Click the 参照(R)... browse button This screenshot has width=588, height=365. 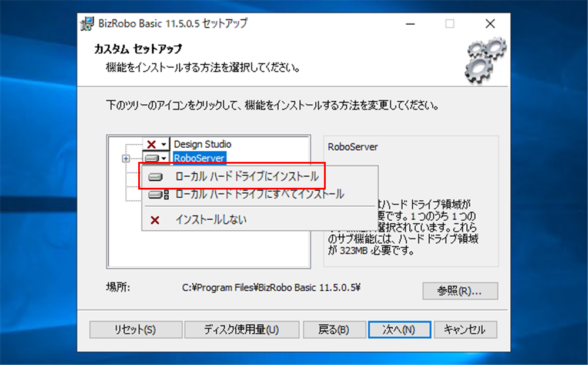(x=460, y=291)
